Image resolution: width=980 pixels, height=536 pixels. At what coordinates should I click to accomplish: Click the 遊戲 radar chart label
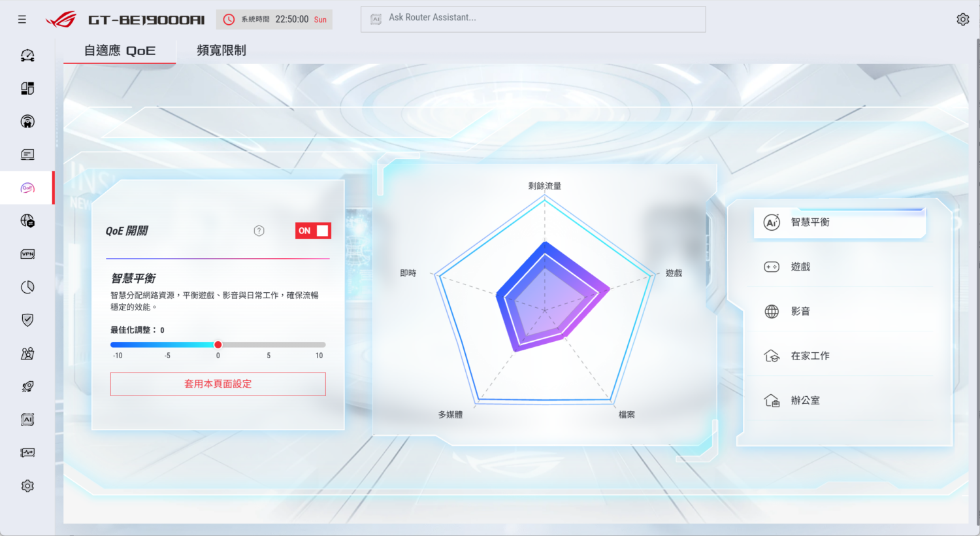click(x=674, y=273)
